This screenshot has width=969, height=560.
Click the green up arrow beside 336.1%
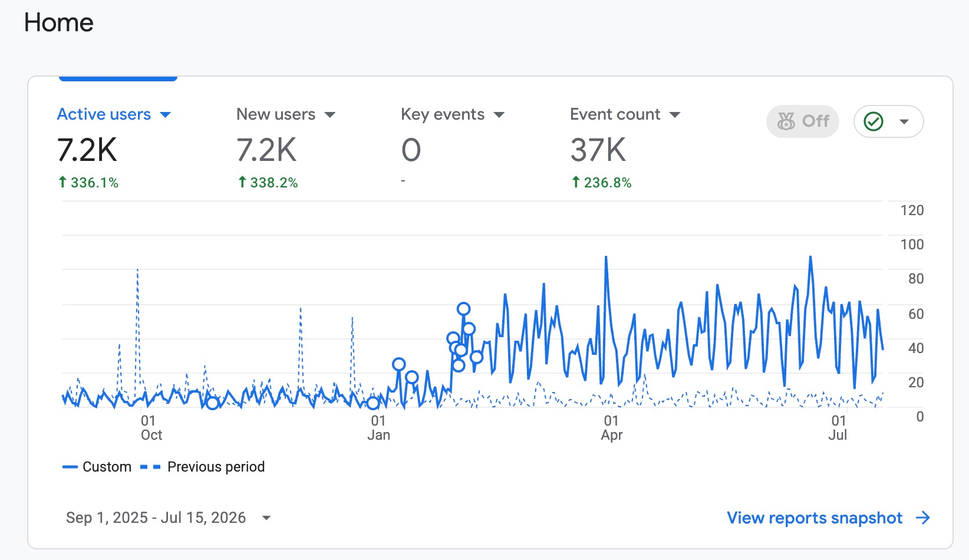pos(62,182)
